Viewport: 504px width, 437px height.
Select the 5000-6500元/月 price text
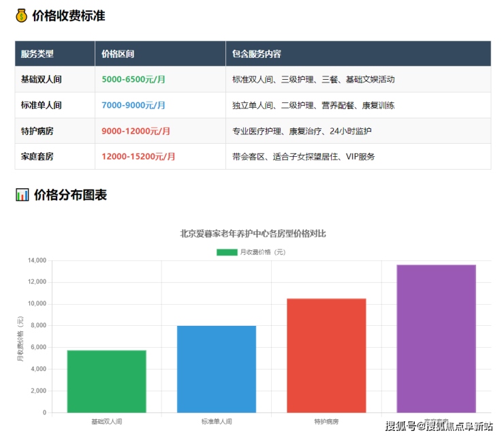(x=133, y=79)
